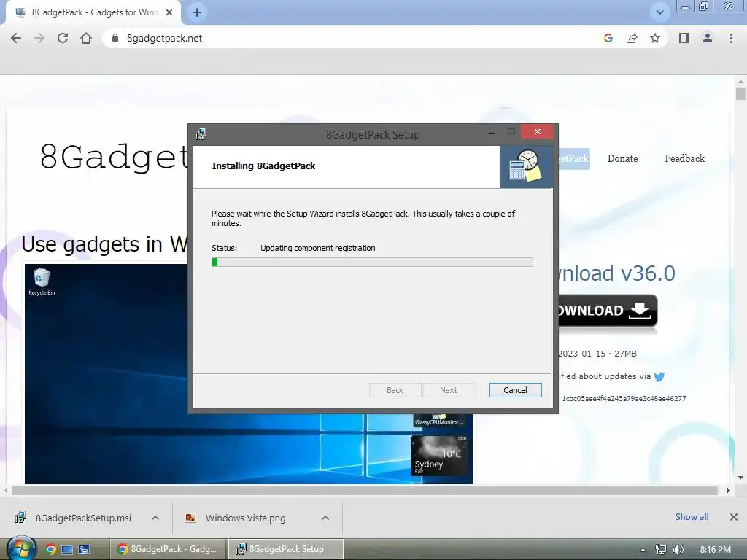The image size is (747, 560).
Task: Switch to 8GadgetPack Chrome taskbar button
Action: 168,549
